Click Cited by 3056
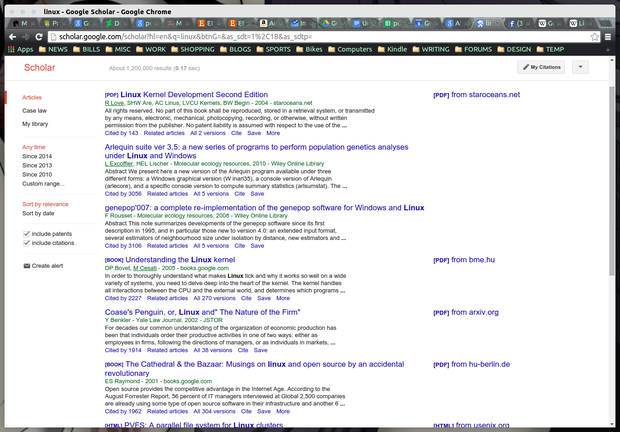This screenshot has width=620, height=432. coord(123,194)
